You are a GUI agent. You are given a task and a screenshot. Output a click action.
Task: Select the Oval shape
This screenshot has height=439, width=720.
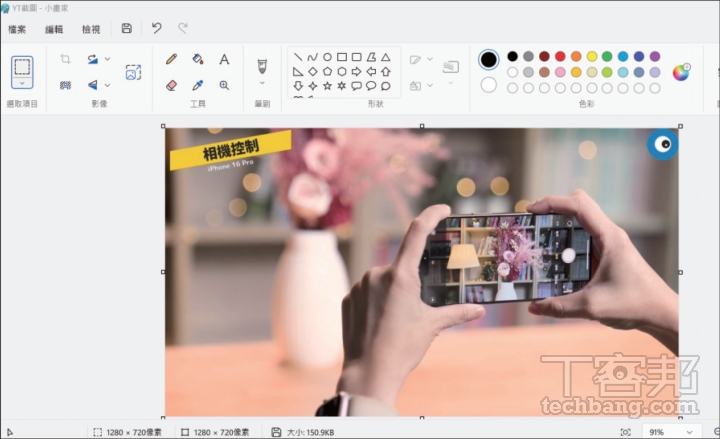(x=327, y=57)
